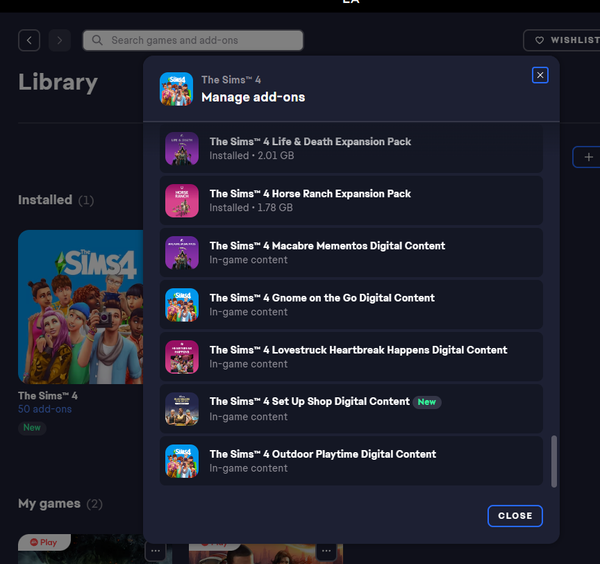Click the Play badge on first game tile
The image size is (600, 564).
pos(44,542)
